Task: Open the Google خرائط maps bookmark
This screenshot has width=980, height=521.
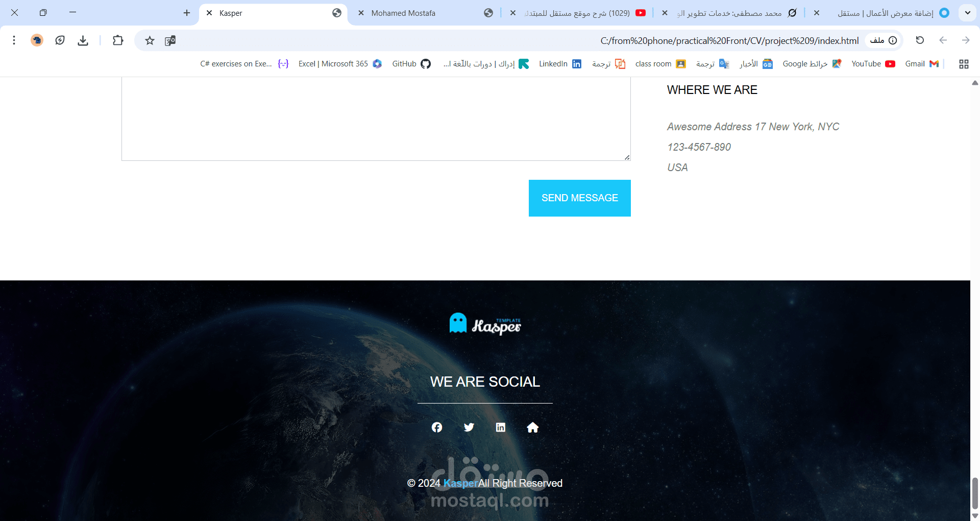Action: click(x=812, y=64)
